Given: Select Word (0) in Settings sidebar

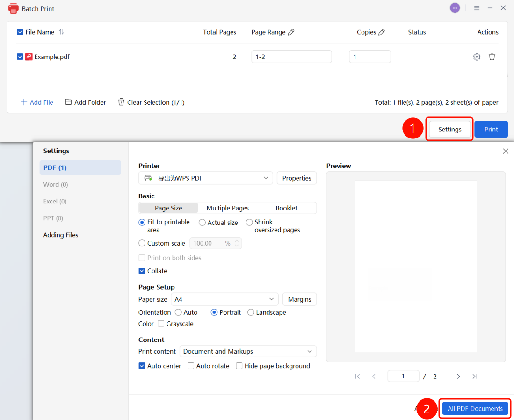Looking at the screenshot, I should (56, 185).
